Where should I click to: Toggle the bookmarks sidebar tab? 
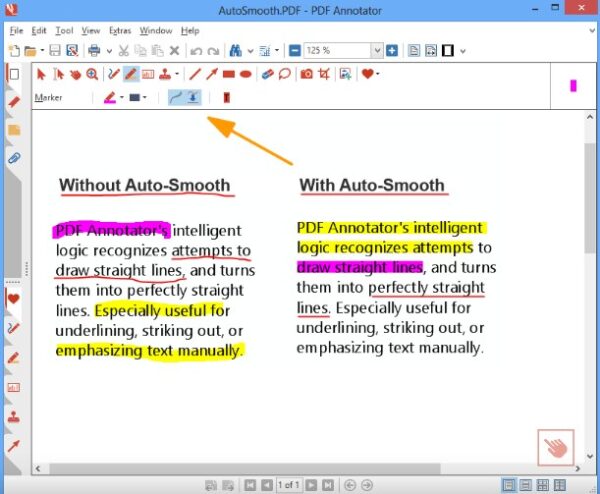14,102
